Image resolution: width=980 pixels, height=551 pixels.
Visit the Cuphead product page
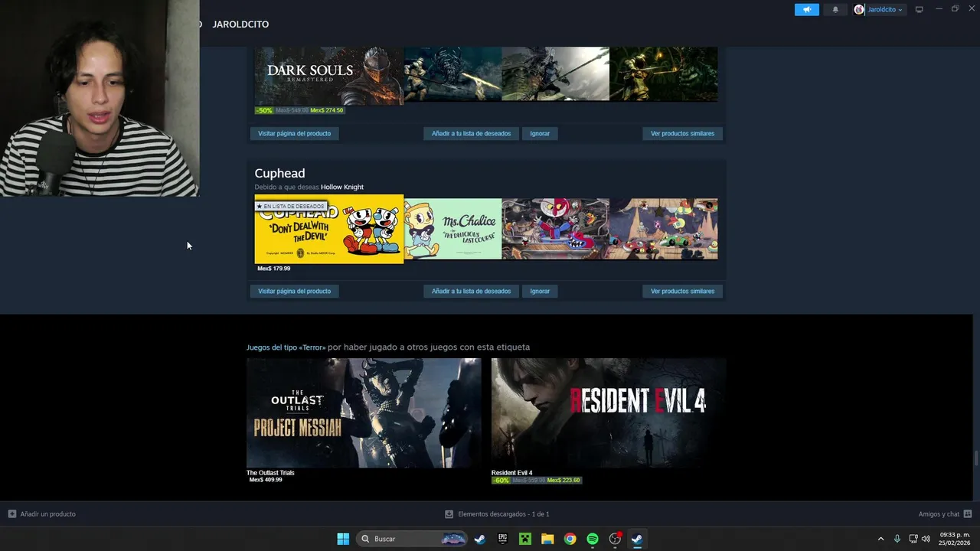pyautogui.click(x=294, y=291)
